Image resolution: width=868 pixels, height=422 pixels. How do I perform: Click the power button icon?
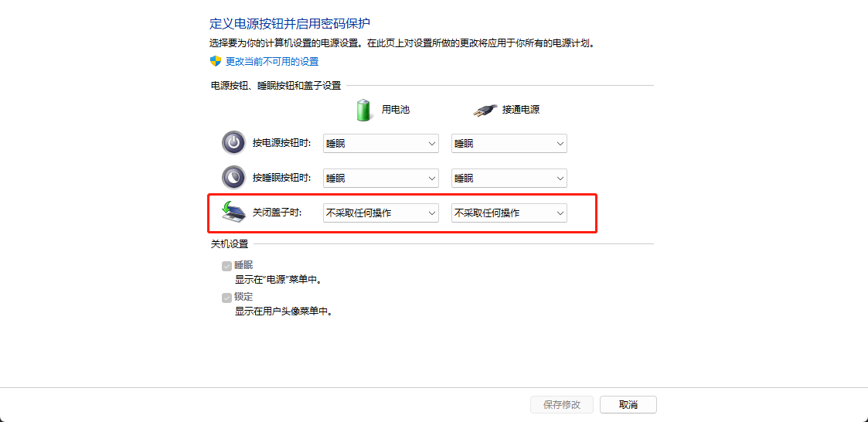pyautogui.click(x=233, y=143)
